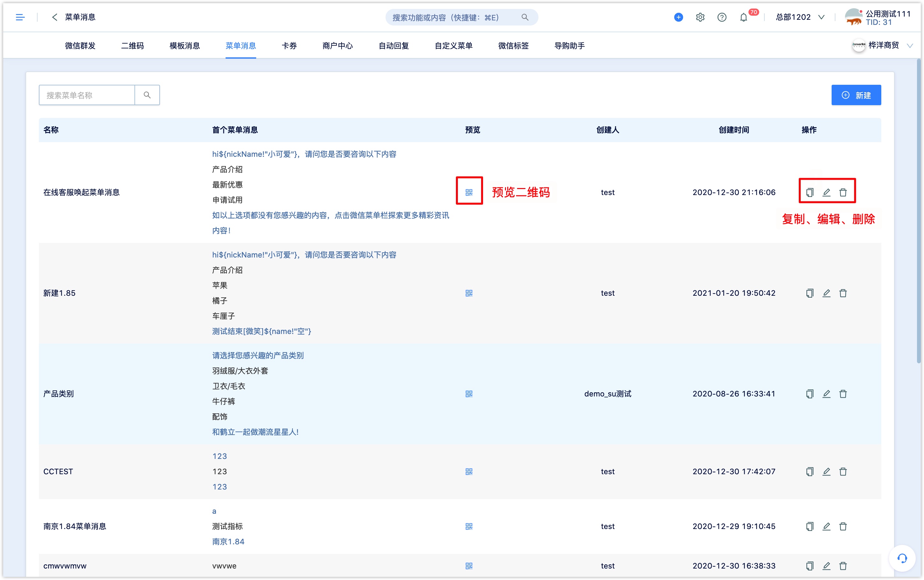Edit the 南京1.84菜单消息 row
This screenshot has width=924, height=580.
pyautogui.click(x=826, y=526)
